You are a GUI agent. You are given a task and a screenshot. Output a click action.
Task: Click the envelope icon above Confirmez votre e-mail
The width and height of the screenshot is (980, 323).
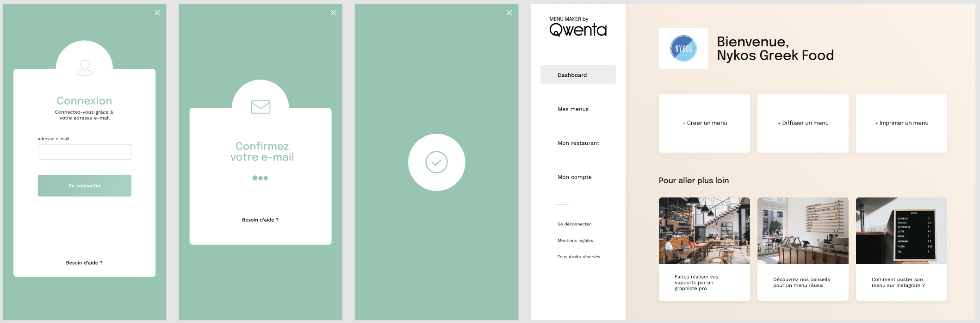coord(261,107)
